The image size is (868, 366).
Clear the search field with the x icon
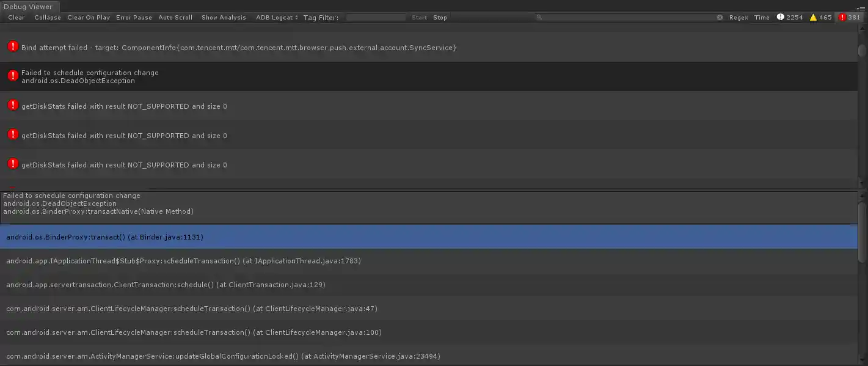[720, 17]
